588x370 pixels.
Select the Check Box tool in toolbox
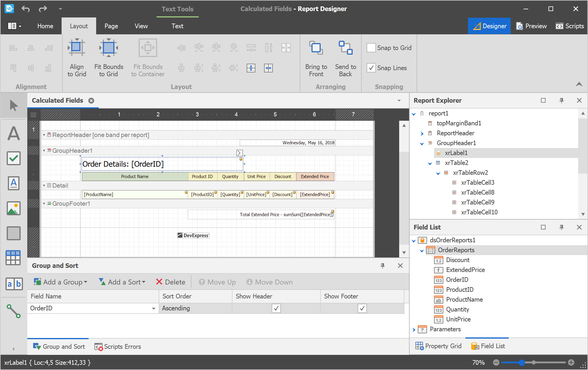14,159
